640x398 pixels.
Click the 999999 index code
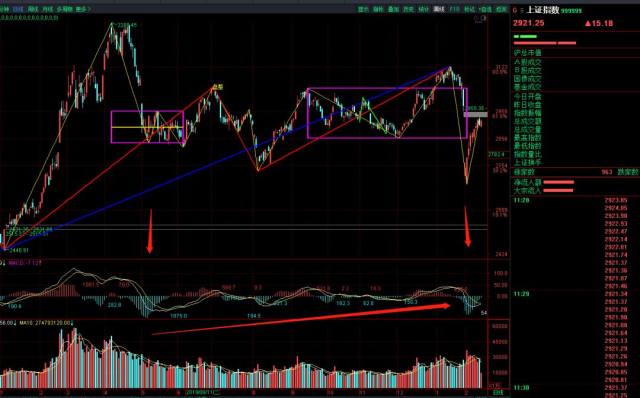[x=571, y=11]
